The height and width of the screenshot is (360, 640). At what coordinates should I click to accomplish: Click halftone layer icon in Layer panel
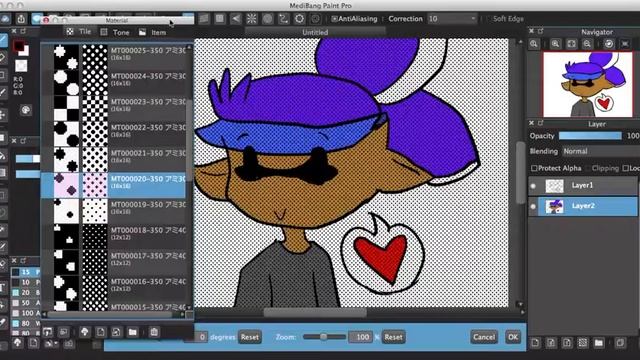pos(582,343)
